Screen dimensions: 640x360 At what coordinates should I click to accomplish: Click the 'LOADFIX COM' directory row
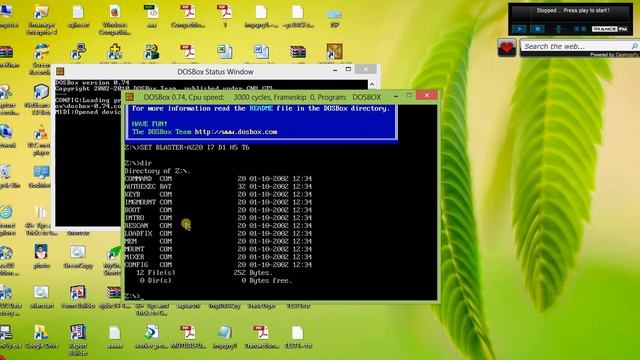coord(218,233)
